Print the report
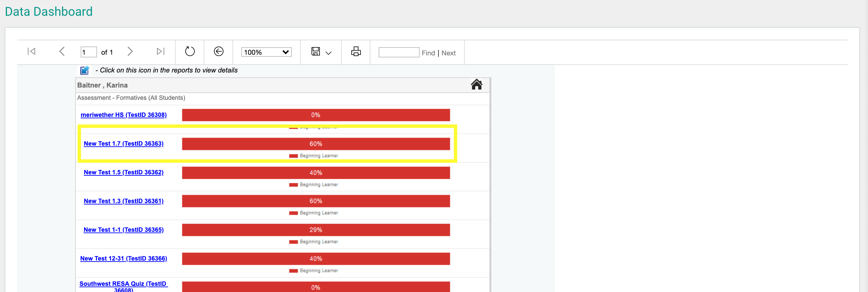The width and height of the screenshot is (868, 292). [356, 52]
